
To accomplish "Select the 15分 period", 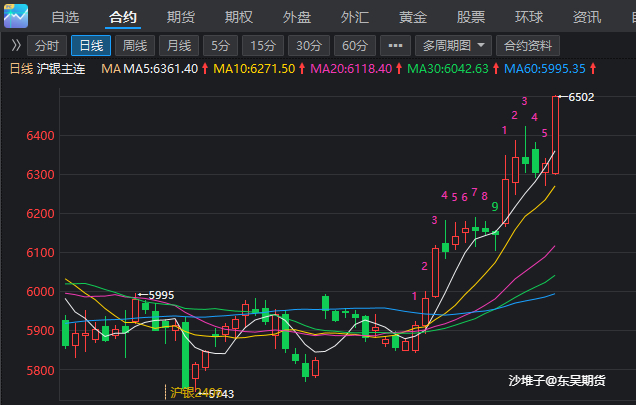I will [x=263, y=45].
